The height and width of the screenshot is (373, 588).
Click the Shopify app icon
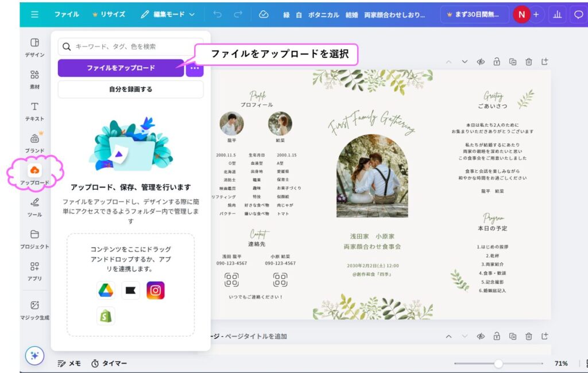pyautogui.click(x=106, y=316)
